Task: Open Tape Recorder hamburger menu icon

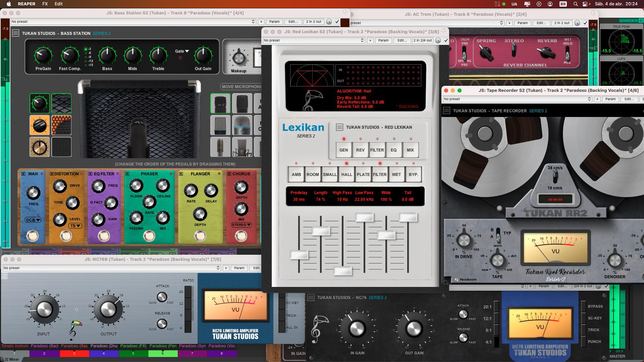Action: coord(446,111)
